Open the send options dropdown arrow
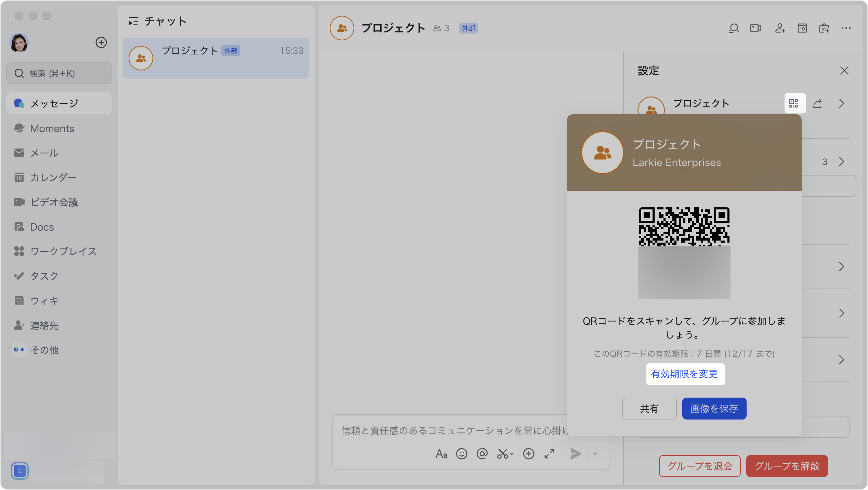This screenshot has width=868, height=490. [x=595, y=454]
